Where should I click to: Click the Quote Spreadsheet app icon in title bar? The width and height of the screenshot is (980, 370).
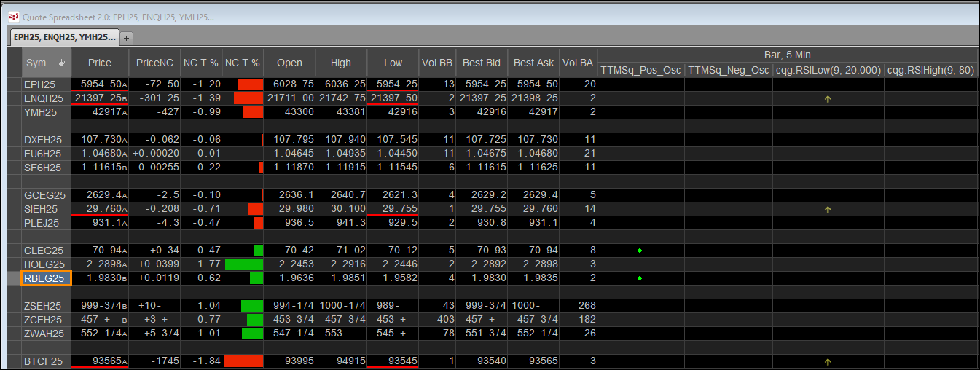(12, 15)
